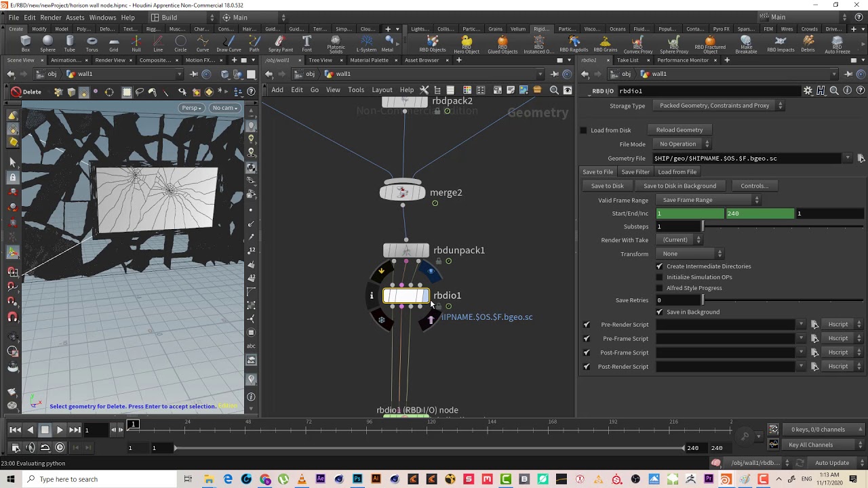Screen dimensions: 868x488
Task: Open Pre-Render Script Hscript language dropdown
Action: [841, 325]
